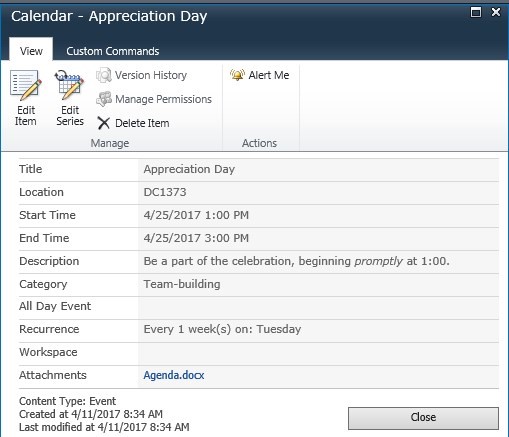The height and width of the screenshot is (437, 509).
Task: Click the Recurrence value Every 1 week(s)
Action: 222,330
